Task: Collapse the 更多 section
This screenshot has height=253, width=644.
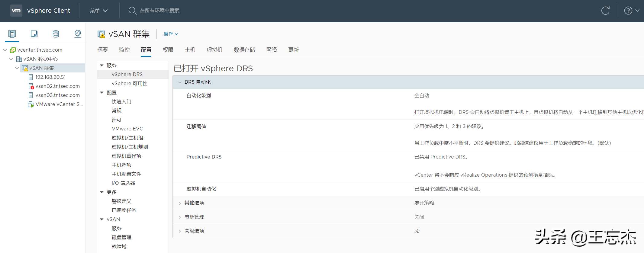Action: pos(102,192)
